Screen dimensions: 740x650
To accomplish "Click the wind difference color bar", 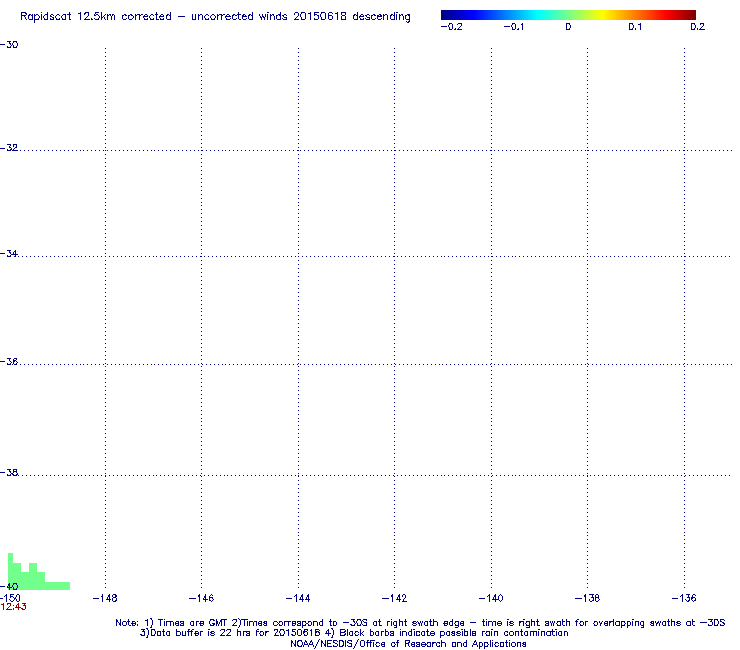I will [x=568, y=15].
